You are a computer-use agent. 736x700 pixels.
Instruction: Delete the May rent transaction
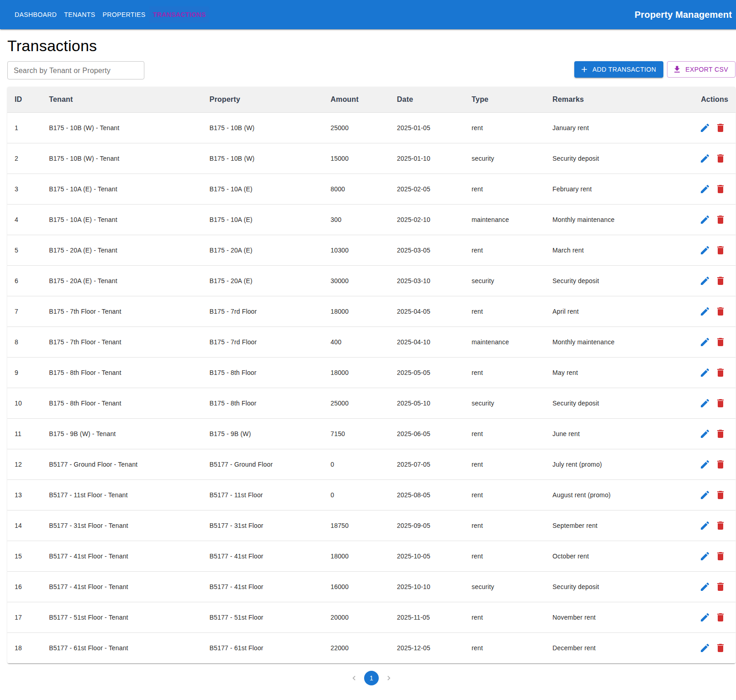coord(720,373)
